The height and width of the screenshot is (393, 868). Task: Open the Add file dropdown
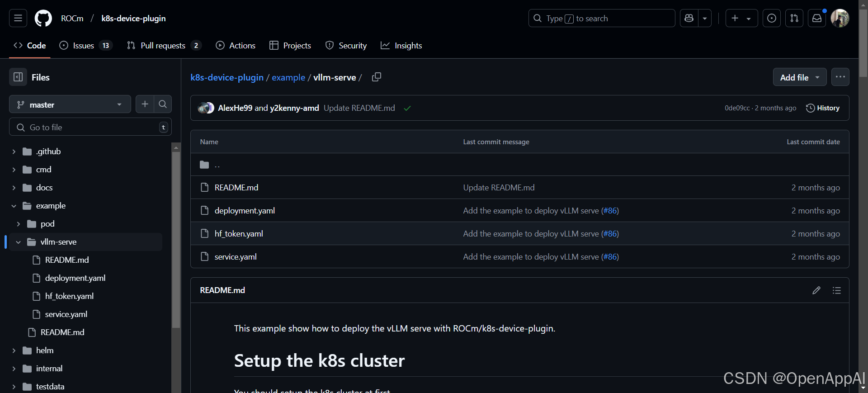(800, 77)
